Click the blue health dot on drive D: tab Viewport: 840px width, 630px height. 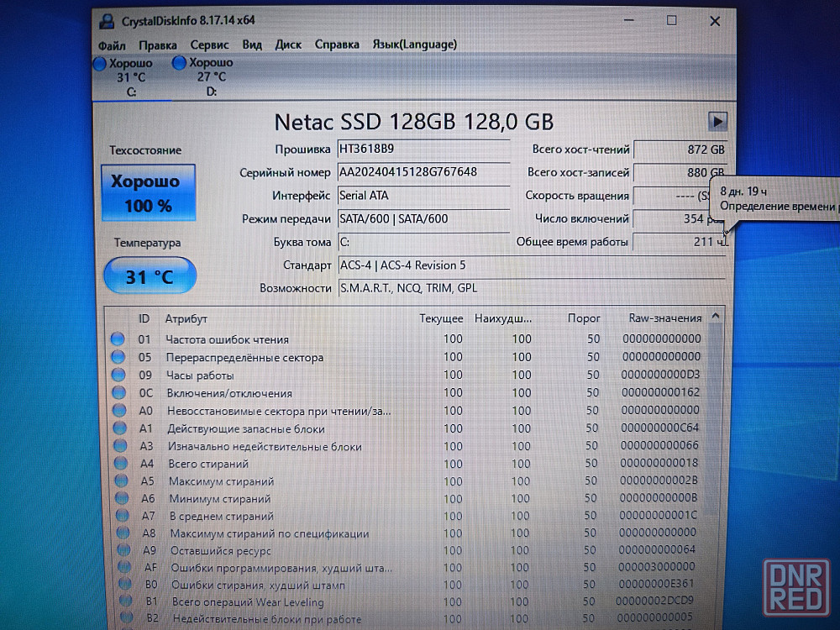click(179, 63)
